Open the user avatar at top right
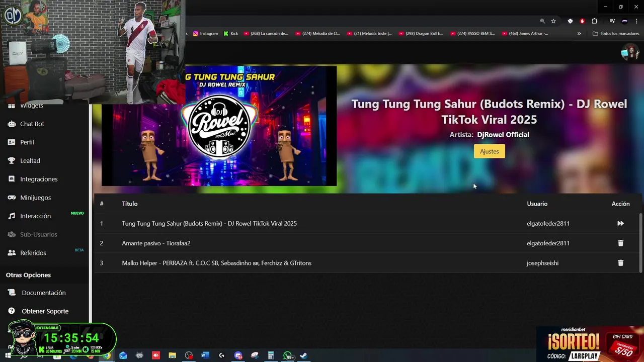Viewport: 644px width, 362px height. click(x=629, y=52)
